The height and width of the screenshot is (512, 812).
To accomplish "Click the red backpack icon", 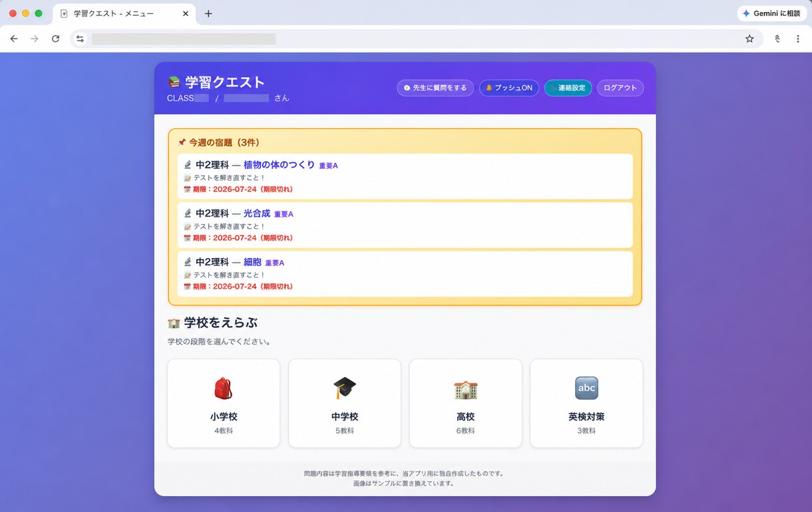I will pyautogui.click(x=224, y=388).
